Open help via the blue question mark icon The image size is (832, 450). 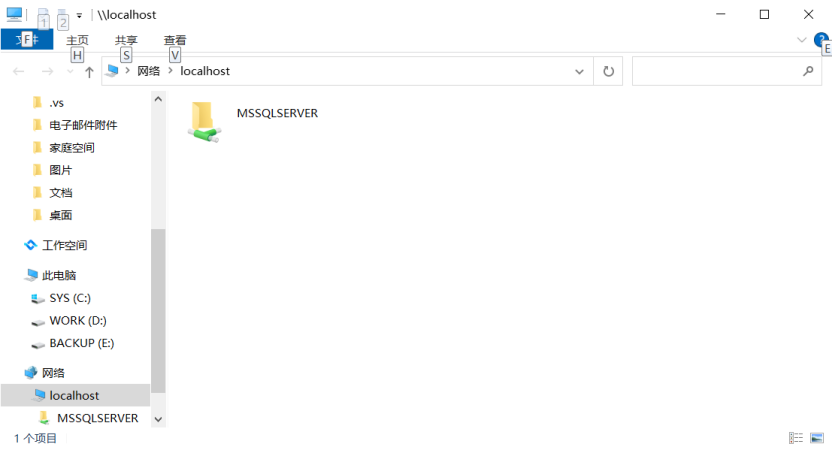tap(821, 40)
